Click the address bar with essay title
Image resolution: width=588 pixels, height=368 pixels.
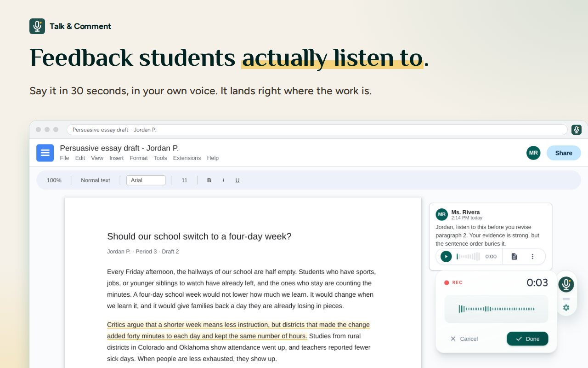point(317,130)
